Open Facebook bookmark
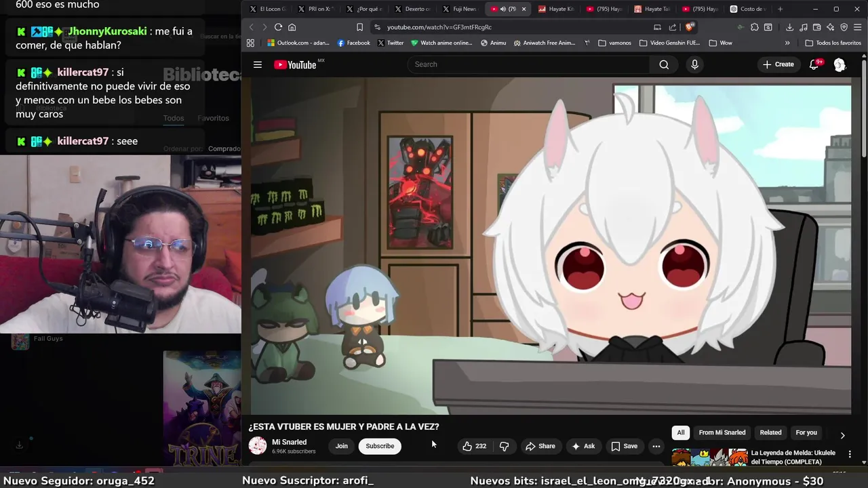Viewport: 868px width, 488px height. (x=354, y=43)
